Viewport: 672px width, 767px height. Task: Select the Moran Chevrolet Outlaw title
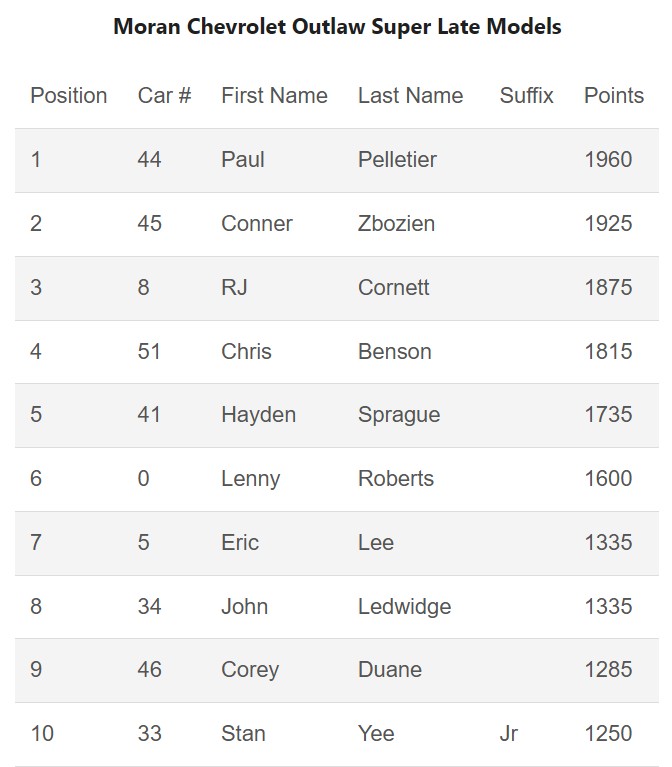(337, 27)
